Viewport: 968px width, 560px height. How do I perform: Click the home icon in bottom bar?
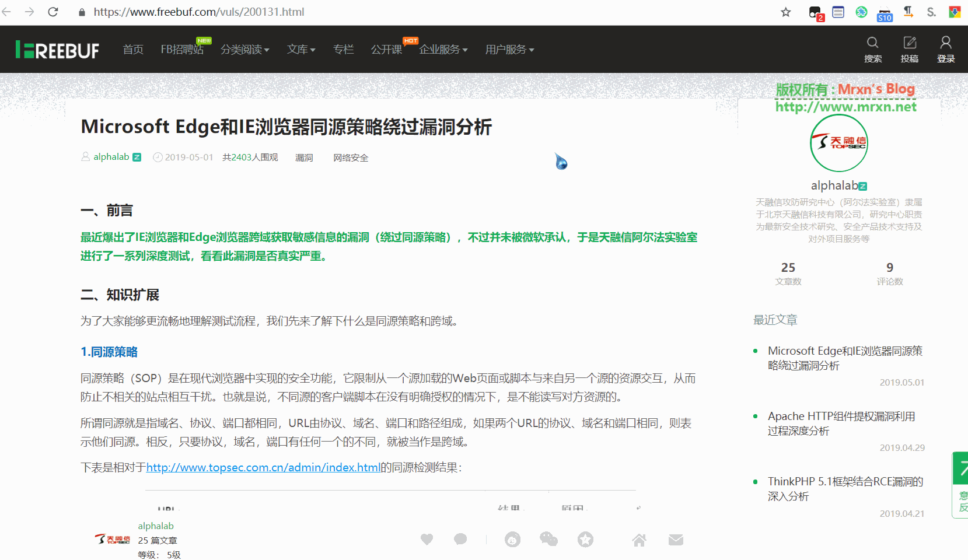639,540
